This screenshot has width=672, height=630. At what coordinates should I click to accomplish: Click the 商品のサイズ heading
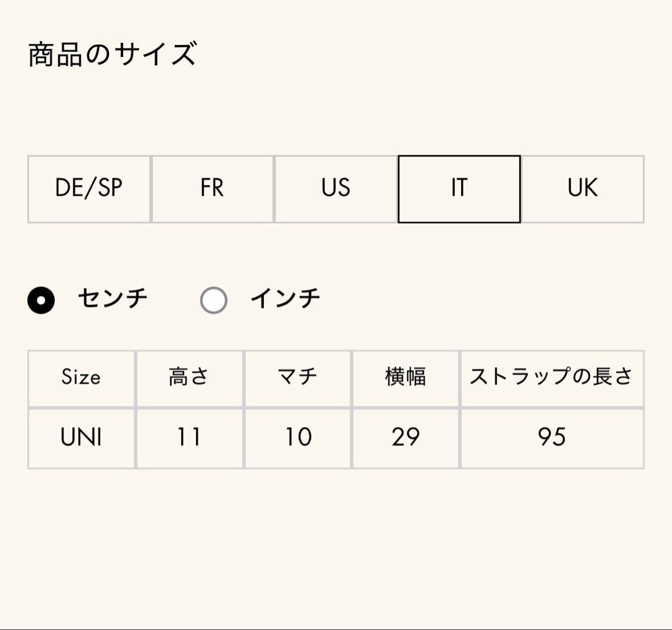pyautogui.click(x=111, y=53)
